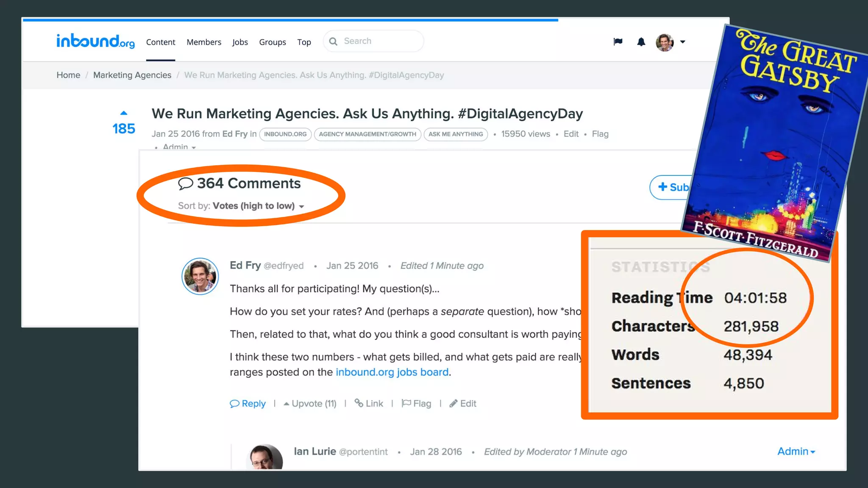Select the AGENCY MANAGEMENT/GROWTH tag
Image resolution: width=868 pixels, height=488 pixels.
click(367, 134)
